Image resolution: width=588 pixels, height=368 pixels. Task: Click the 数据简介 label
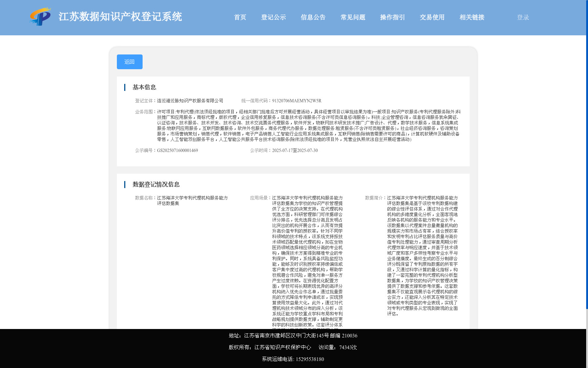(376, 198)
